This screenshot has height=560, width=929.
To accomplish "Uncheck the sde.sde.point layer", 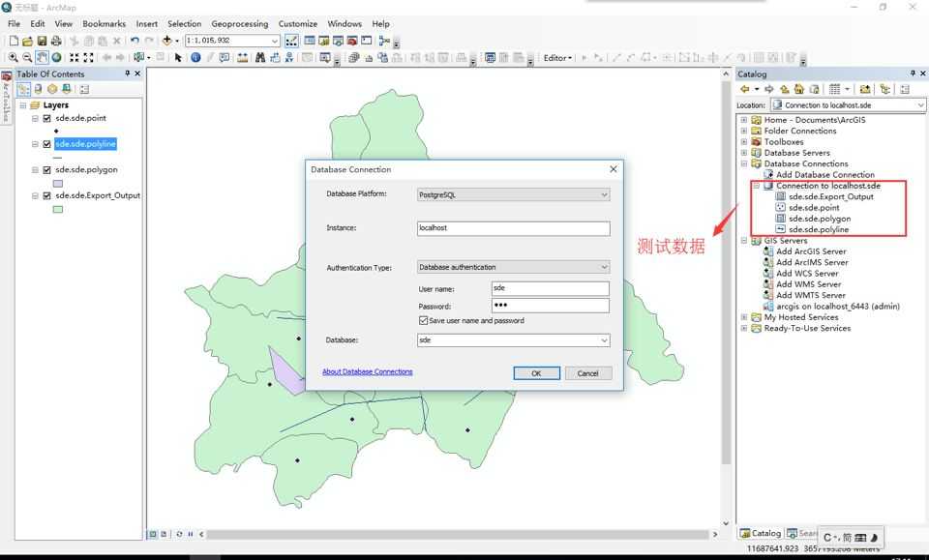I will pos(46,118).
